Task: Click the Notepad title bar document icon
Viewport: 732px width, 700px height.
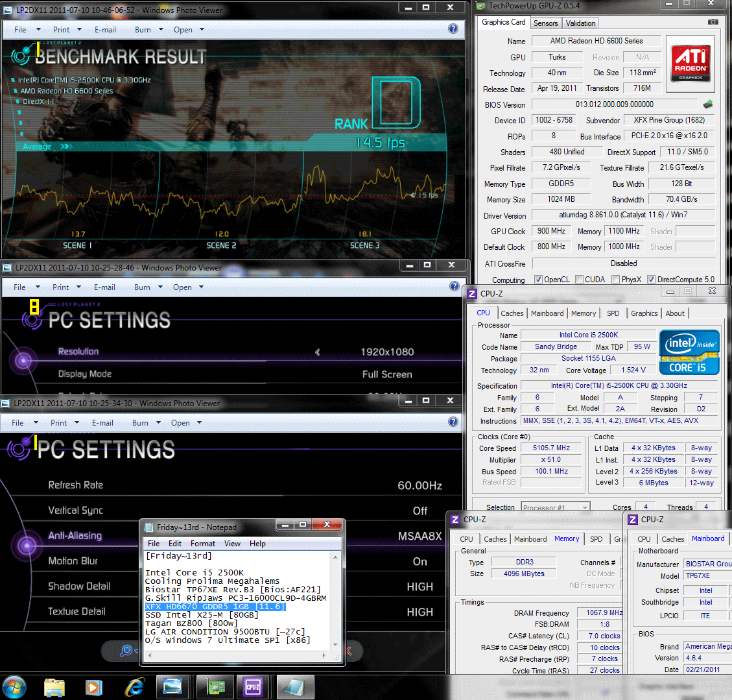Action: click(x=149, y=527)
